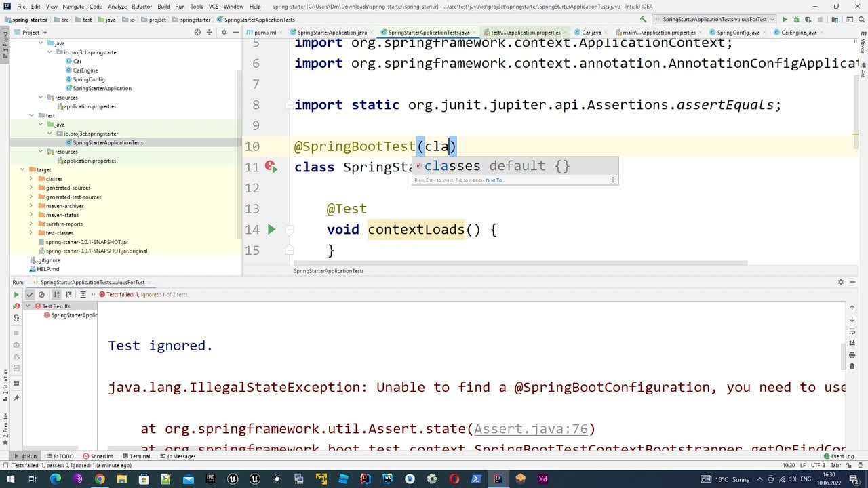This screenshot has height=488, width=868.
Task: Click run gutter icon beside contextLoads method
Action: (271, 230)
